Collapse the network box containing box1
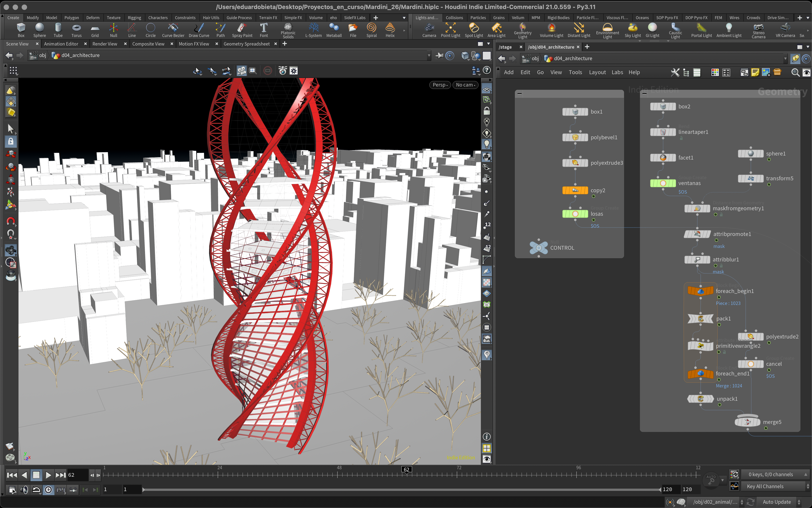Screen dimensions: 812x508 (519, 94)
